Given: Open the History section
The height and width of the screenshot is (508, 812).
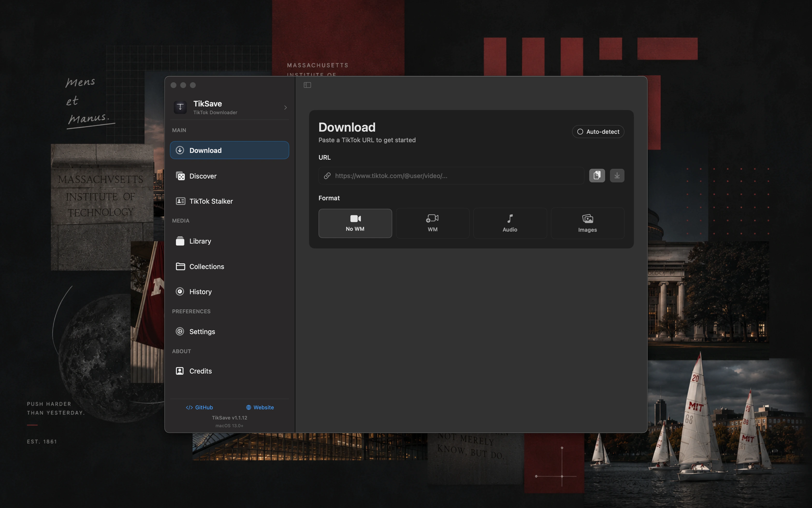Looking at the screenshot, I should point(230,292).
